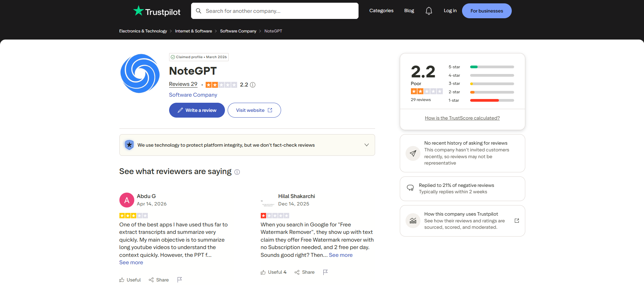
Task: Filter by 1-star rating bar
Action: pos(492,100)
